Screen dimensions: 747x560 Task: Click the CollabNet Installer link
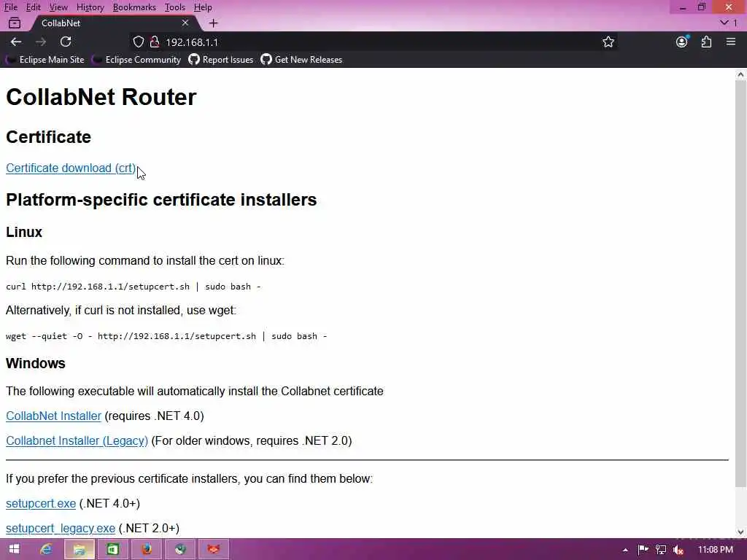tap(53, 416)
